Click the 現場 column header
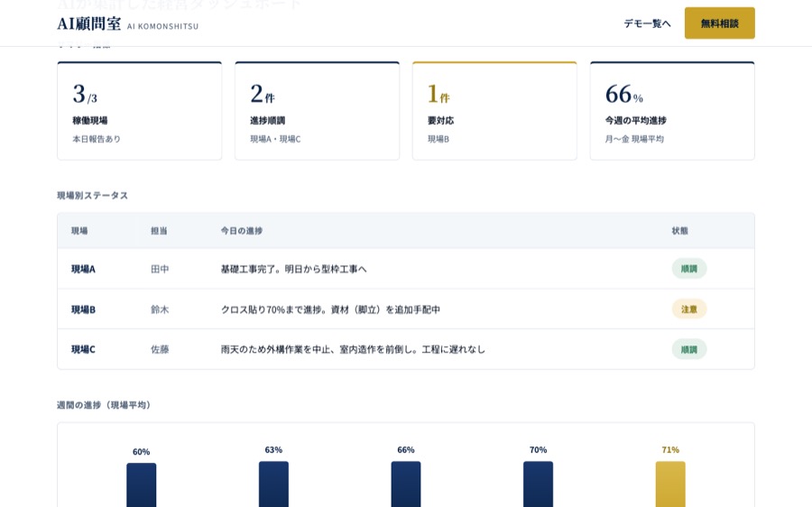The width and height of the screenshot is (812, 507). point(79,231)
